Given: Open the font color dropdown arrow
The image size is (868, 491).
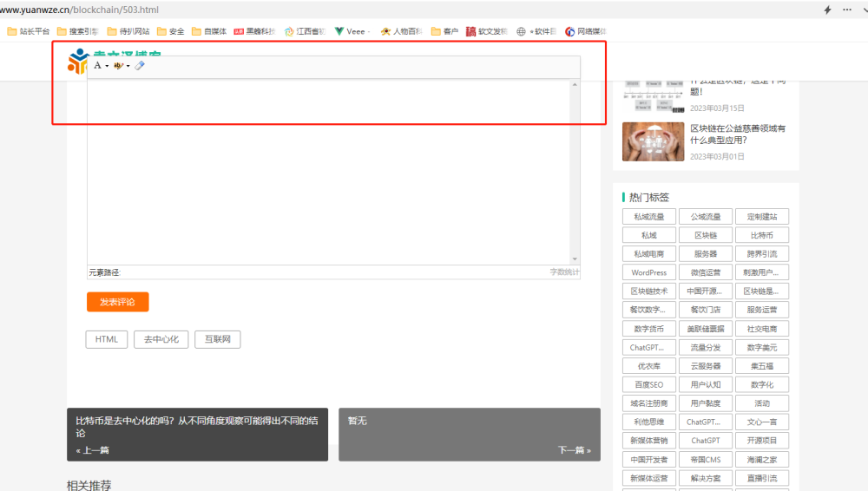Looking at the screenshot, I should [107, 66].
